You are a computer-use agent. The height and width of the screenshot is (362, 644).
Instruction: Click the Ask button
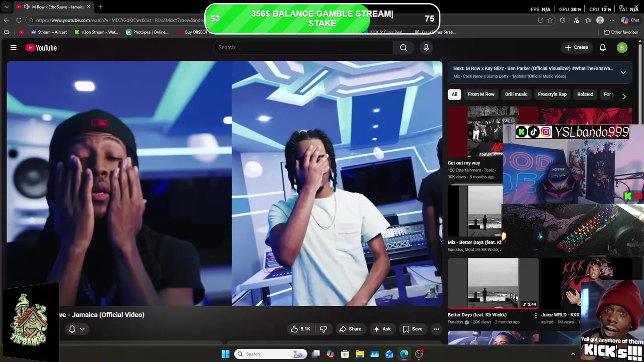point(382,329)
